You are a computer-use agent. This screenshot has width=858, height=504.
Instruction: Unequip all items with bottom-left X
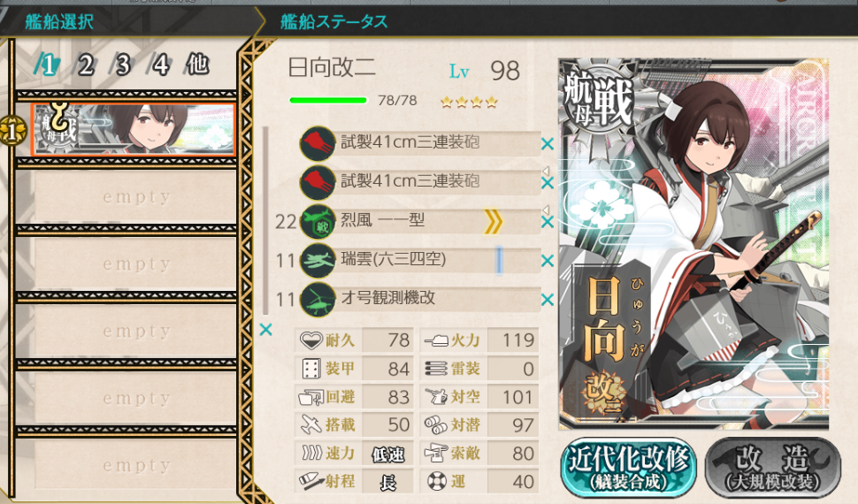point(266,330)
